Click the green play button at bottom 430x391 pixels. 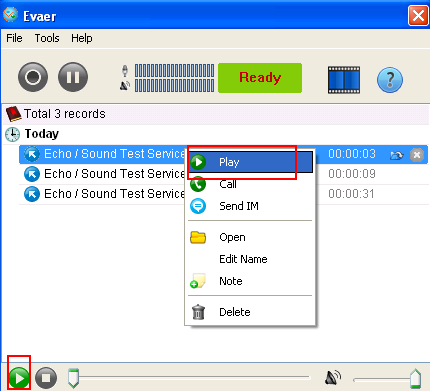pos(19,378)
